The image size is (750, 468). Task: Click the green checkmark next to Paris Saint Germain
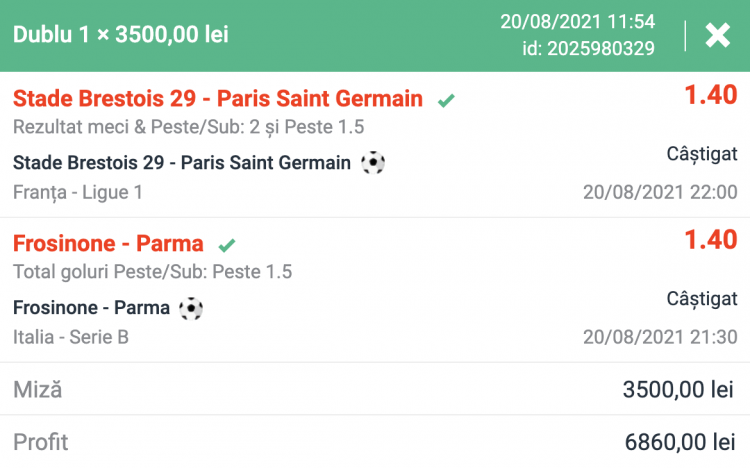pyautogui.click(x=446, y=100)
